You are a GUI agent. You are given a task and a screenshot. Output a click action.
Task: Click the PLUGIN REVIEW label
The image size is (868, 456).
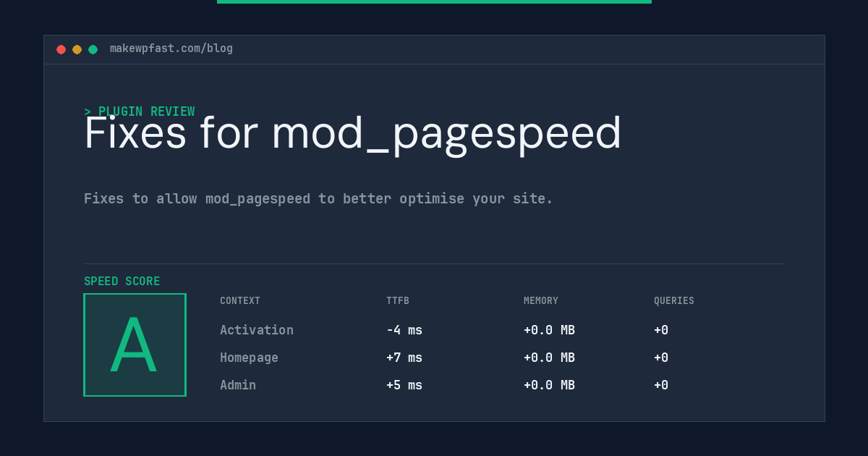click(x=140, y=111)
